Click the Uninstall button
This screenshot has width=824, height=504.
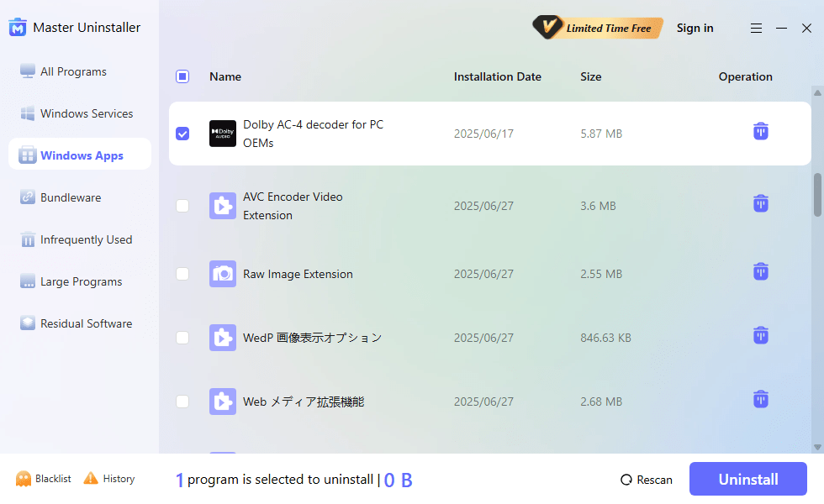[x=748, y=479]
